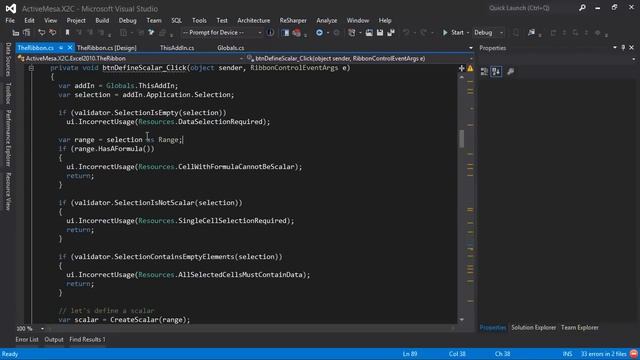Viewport: 640px width, 360px height.
Task: Click the New Project icon with dropdown
Action: pos(352,33)
